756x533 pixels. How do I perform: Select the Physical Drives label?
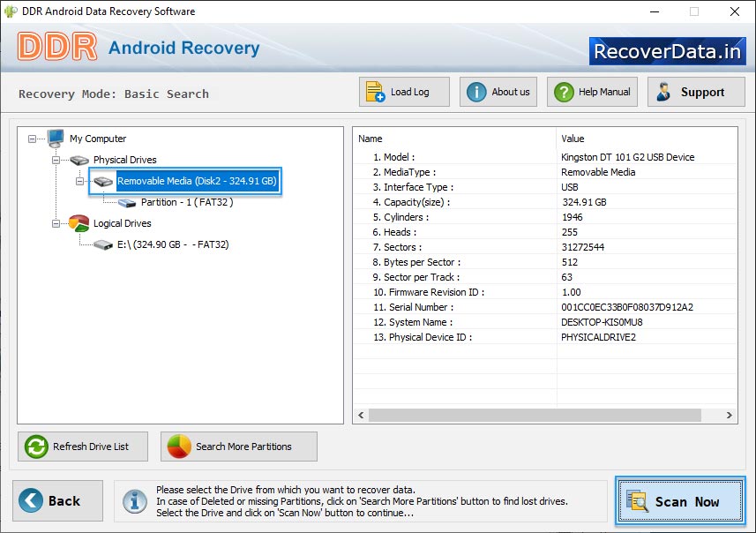(x=125, y=160)
